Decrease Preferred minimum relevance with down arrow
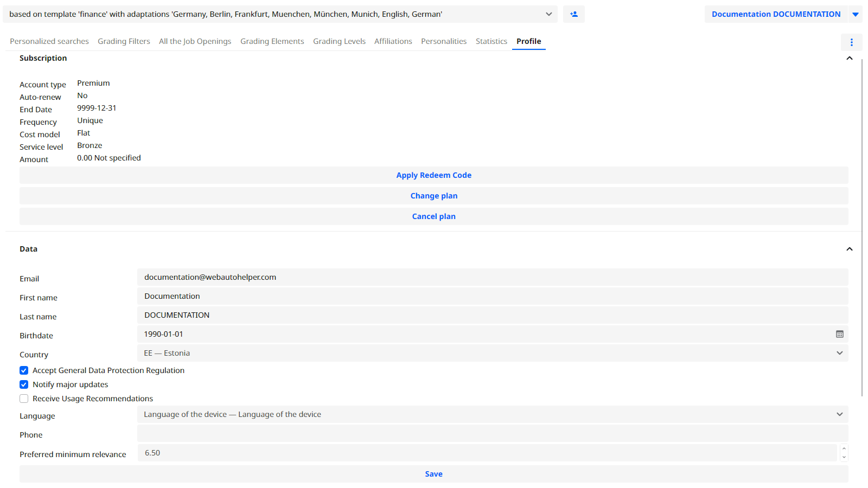 [844, 457]
